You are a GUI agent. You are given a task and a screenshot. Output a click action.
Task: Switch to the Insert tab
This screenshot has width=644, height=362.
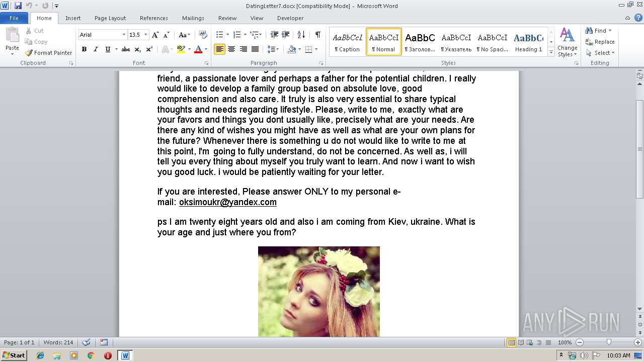(x=73, y=18)
